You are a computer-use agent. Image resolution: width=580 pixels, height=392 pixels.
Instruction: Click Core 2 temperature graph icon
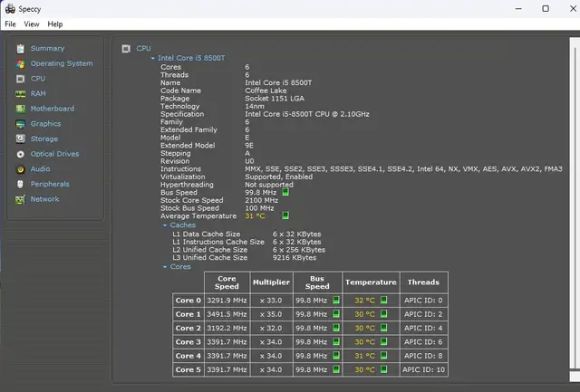tap(384, 328)
